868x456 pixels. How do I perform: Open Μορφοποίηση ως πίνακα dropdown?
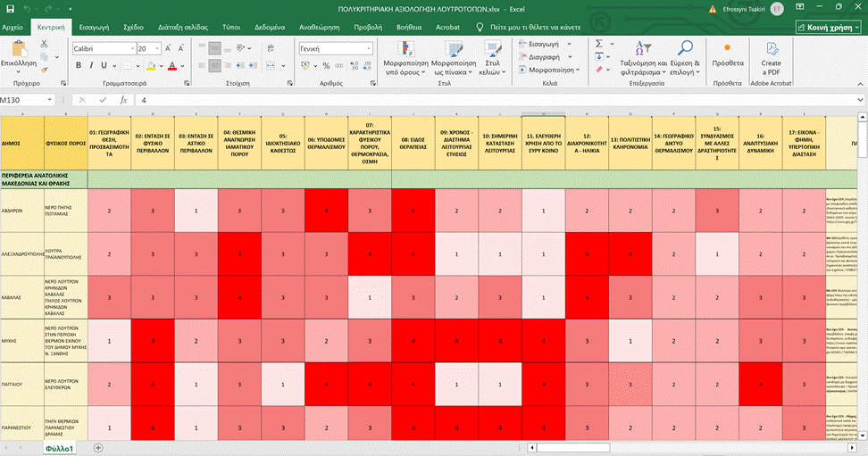pyautogui.click(x=454, y=58)
